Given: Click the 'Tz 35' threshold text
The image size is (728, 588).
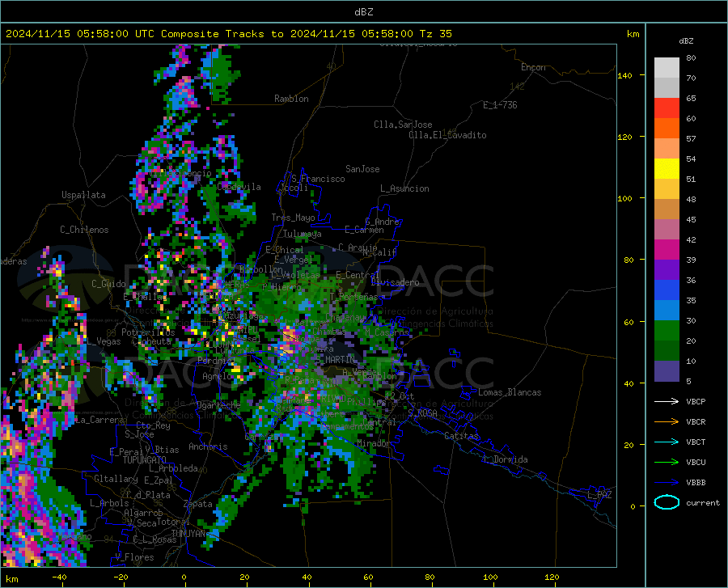Looking at the screenshot, I should click(435, 34).
